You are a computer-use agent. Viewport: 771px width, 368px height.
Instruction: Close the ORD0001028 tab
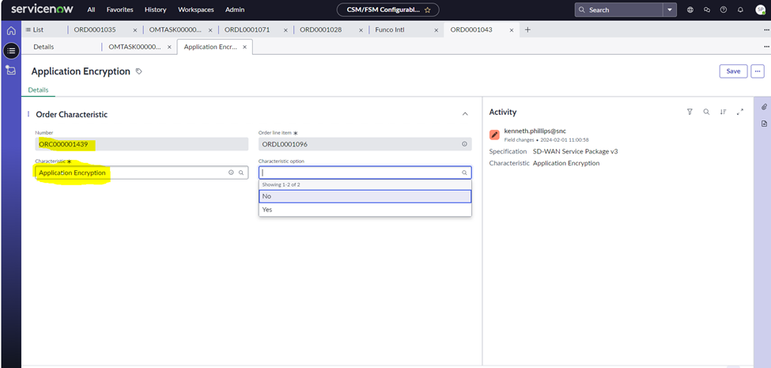[361, 30]
